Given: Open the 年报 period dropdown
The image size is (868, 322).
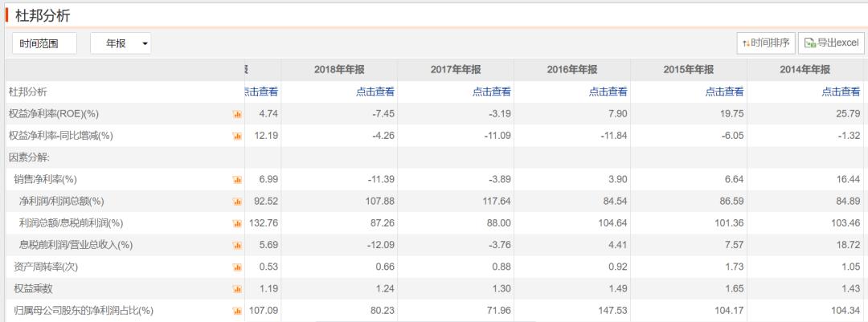Looking at the screenshot, I should 121,43.
